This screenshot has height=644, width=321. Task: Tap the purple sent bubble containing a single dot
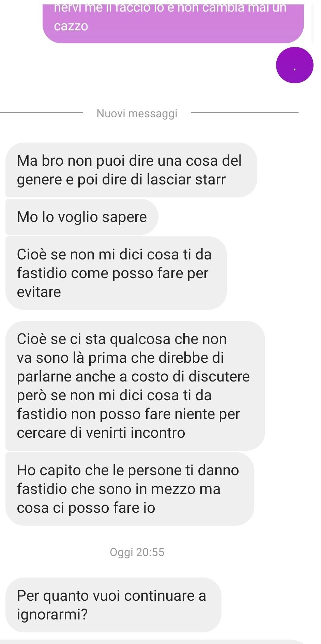click(x=294, y=65)
